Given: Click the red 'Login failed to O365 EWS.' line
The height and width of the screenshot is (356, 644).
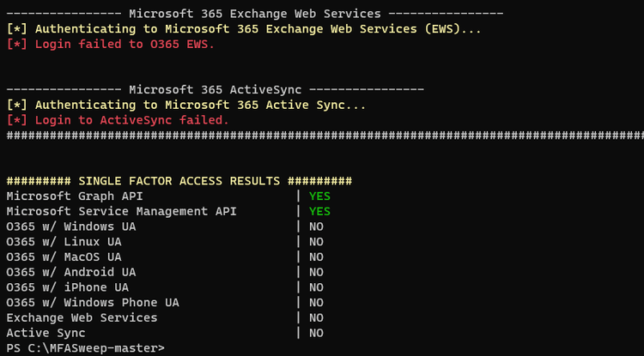Looking at the screenshot, I should coord(110,44).
